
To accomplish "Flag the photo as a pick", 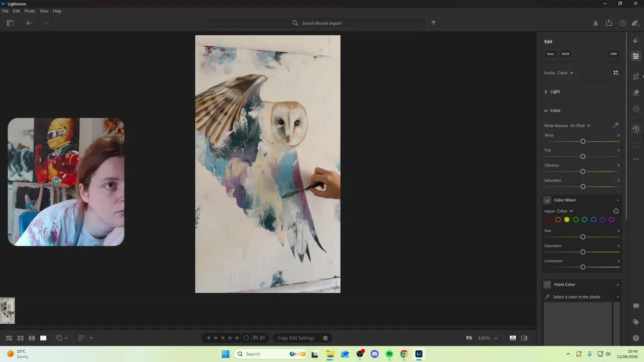I will click(x=255, y=338).
